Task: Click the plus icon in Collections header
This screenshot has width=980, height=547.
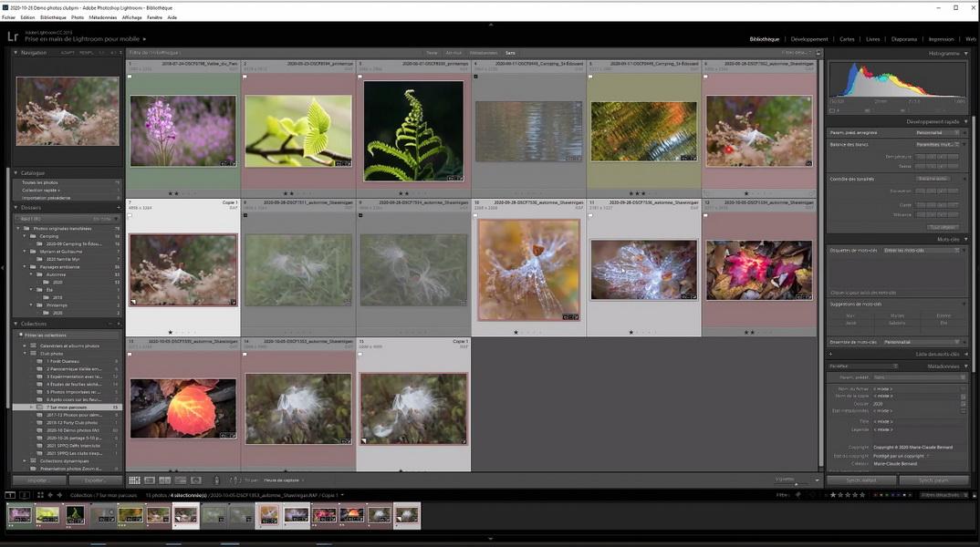Action: (x=117, y=324)
